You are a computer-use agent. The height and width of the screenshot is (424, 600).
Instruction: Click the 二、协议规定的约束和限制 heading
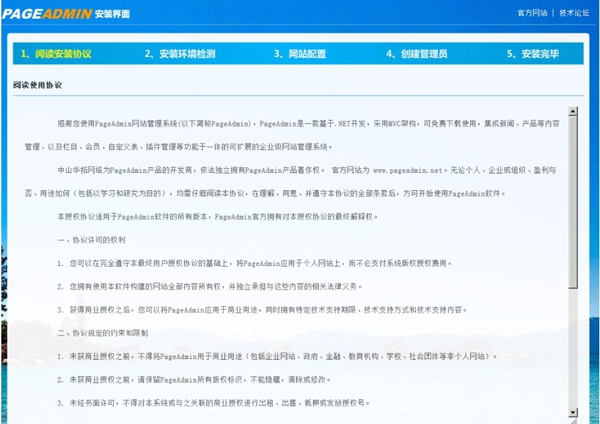pyautogui.click(x=103, y=333)
